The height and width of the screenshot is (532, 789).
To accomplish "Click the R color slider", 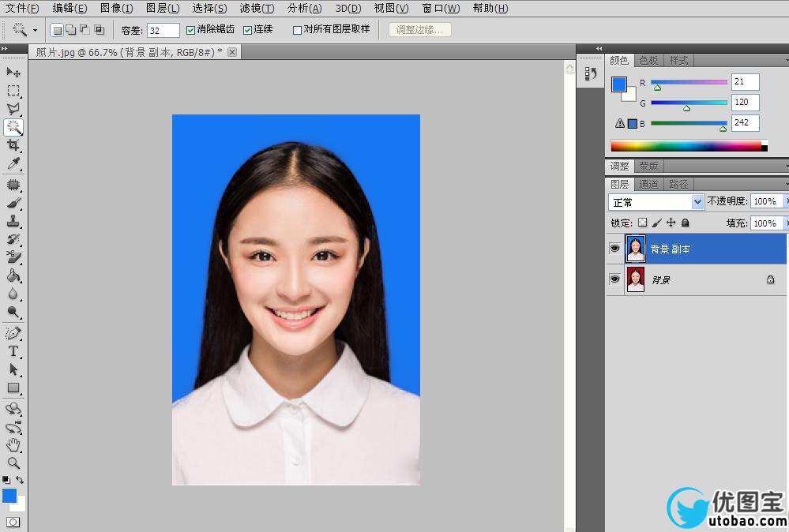I will click(x=689, y=81).
